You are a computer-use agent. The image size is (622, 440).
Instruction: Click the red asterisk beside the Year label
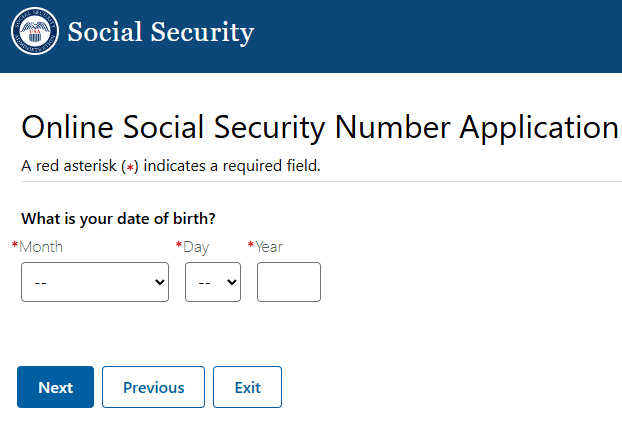click(x=251, y=245)
